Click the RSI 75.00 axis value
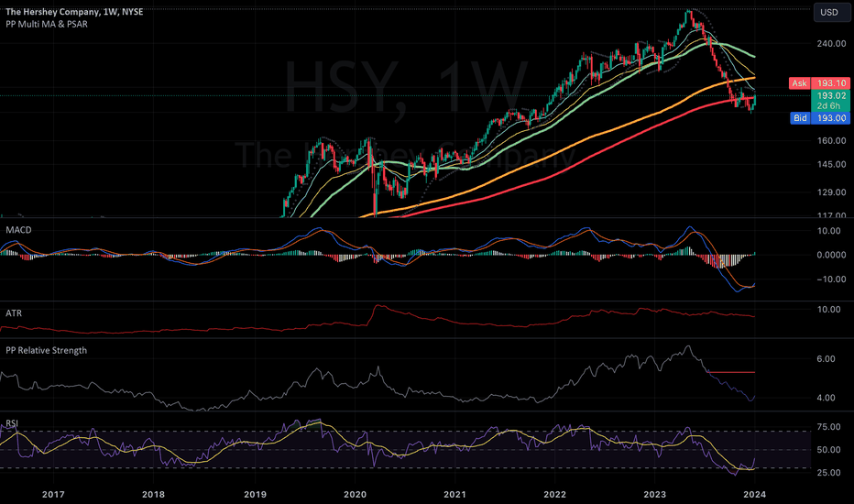Viewport: 854px width, 504px height. tap(829, 427)
